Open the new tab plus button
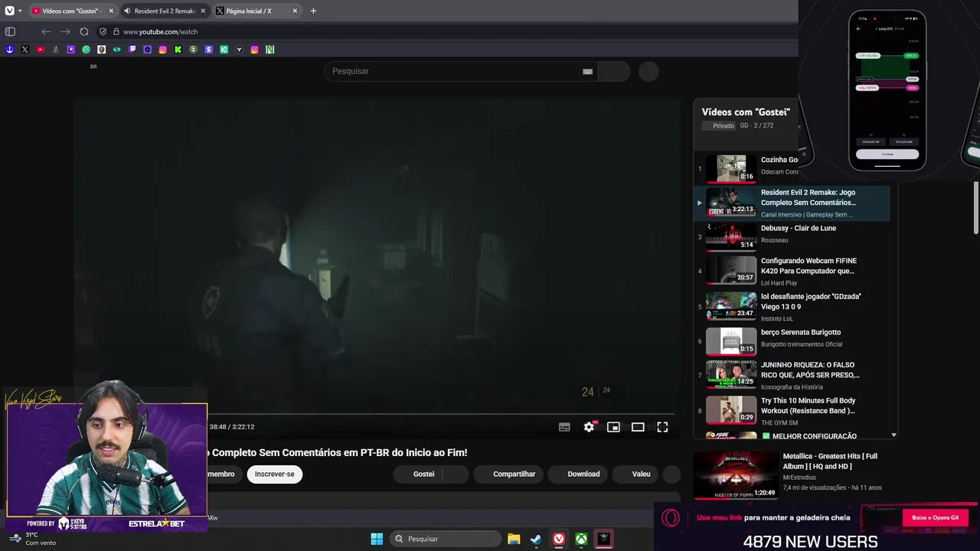 tap(313, 11)
